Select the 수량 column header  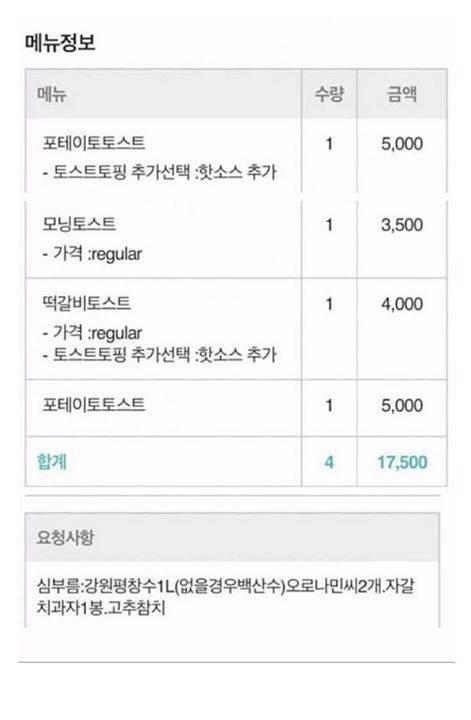(x=329, y=94)
